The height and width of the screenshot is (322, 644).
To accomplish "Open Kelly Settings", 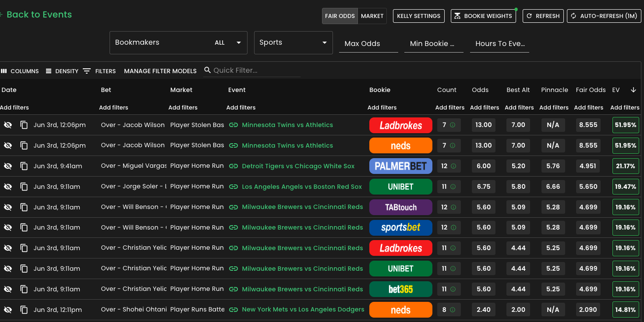I will click(418, 16).
